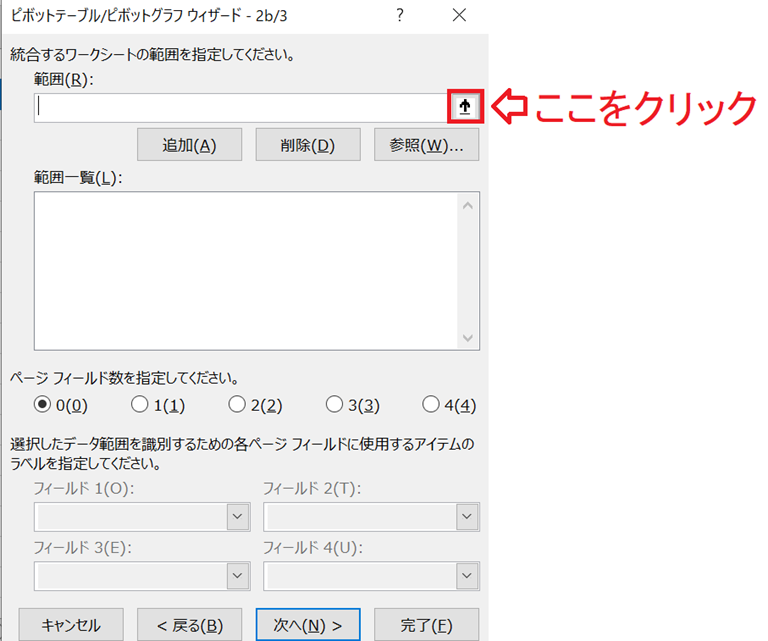Select the 2 page fields radio button

tap(237, 405)
